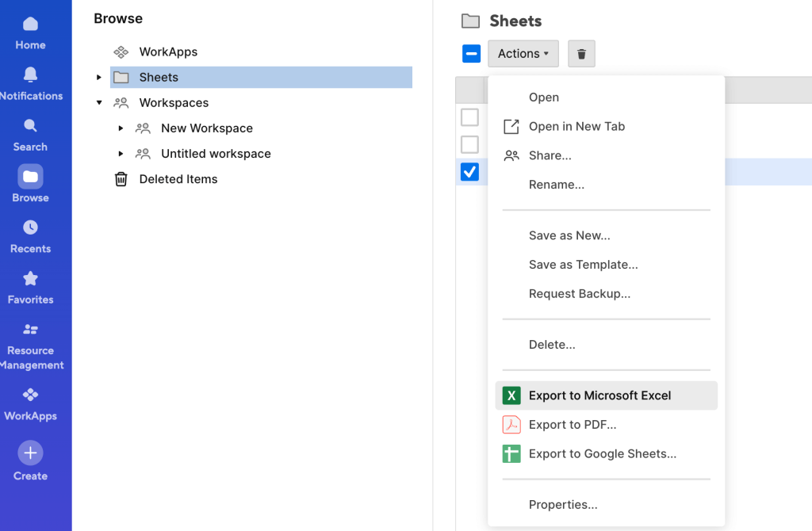Screen dimensions: 812x531
Task: Open the WorkApps section in sidebar
Action: (30, 404)
